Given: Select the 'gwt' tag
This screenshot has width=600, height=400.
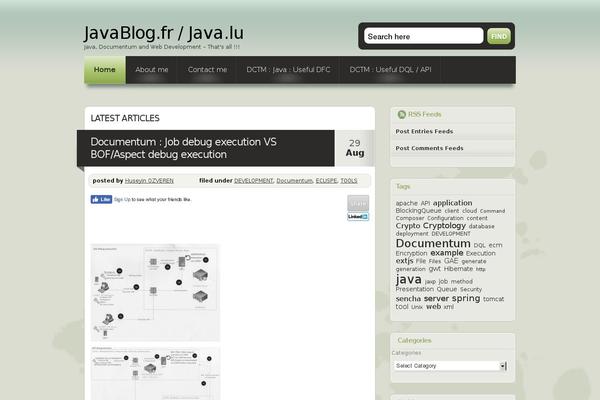Looking at the screenshot, I should [435, 269].
